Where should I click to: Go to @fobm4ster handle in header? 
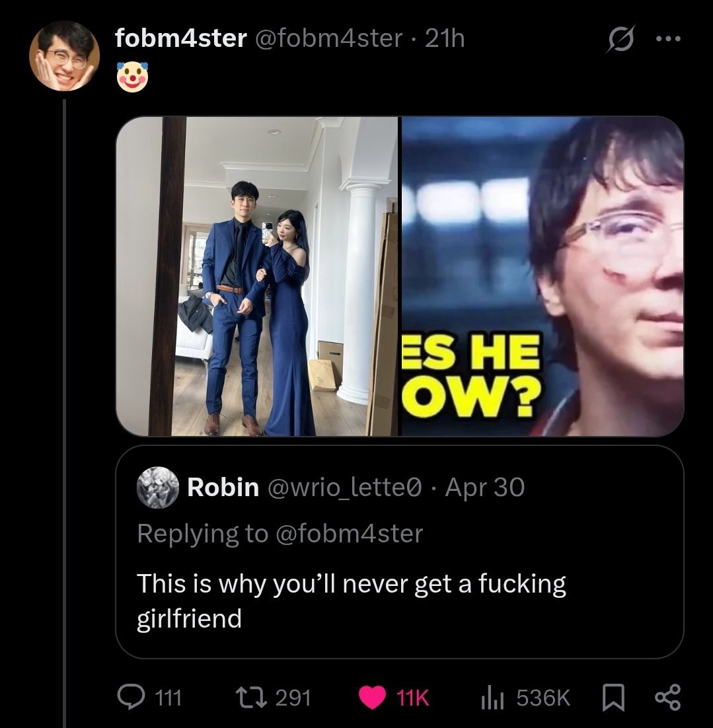point(328,38)
